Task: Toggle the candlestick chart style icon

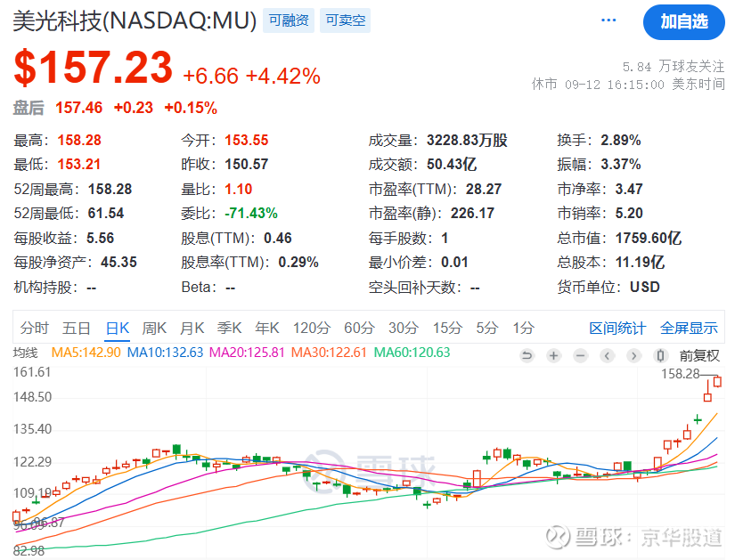Action: click(661, 355)
